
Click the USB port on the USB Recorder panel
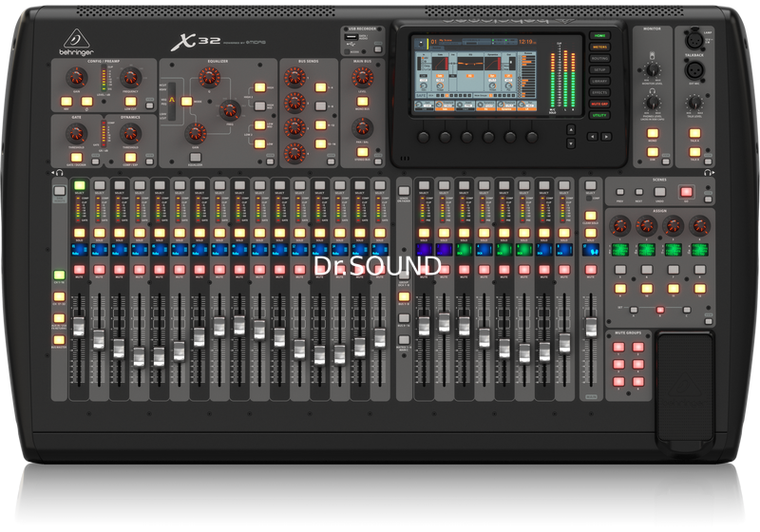click(351, 37)
